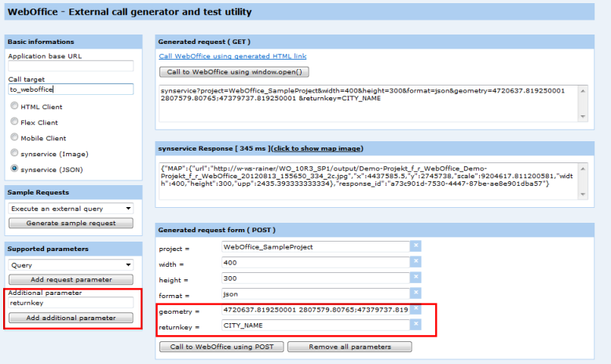Viewport: 611px width, 364px height.
Task: Focus the Call target input field
Action: coord(71,89)
